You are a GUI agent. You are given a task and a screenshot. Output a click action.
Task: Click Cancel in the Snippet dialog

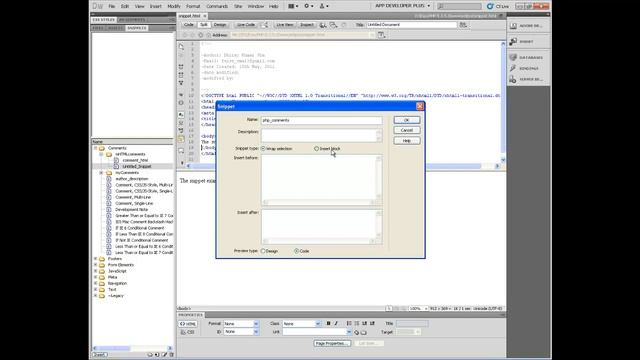pos(407,130)
